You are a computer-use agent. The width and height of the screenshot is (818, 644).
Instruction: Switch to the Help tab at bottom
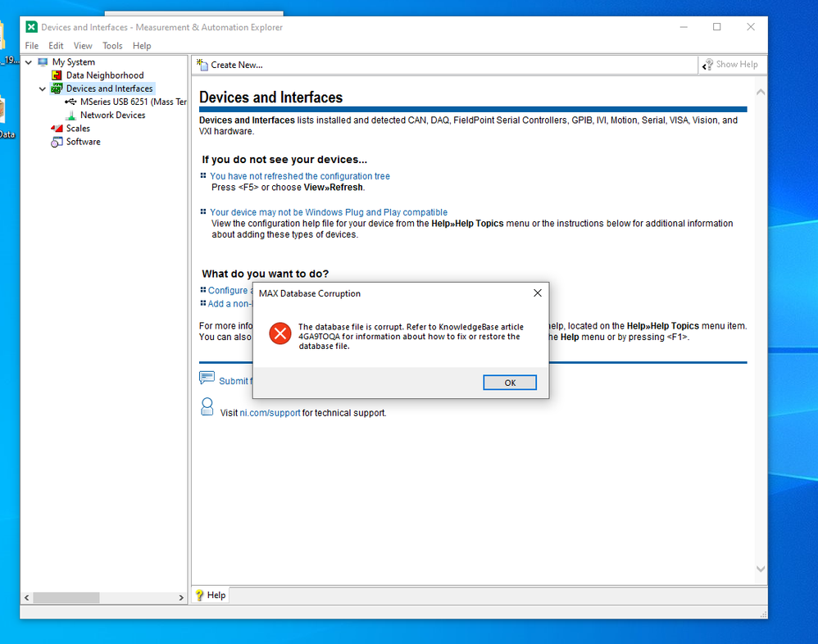[211, 595]
